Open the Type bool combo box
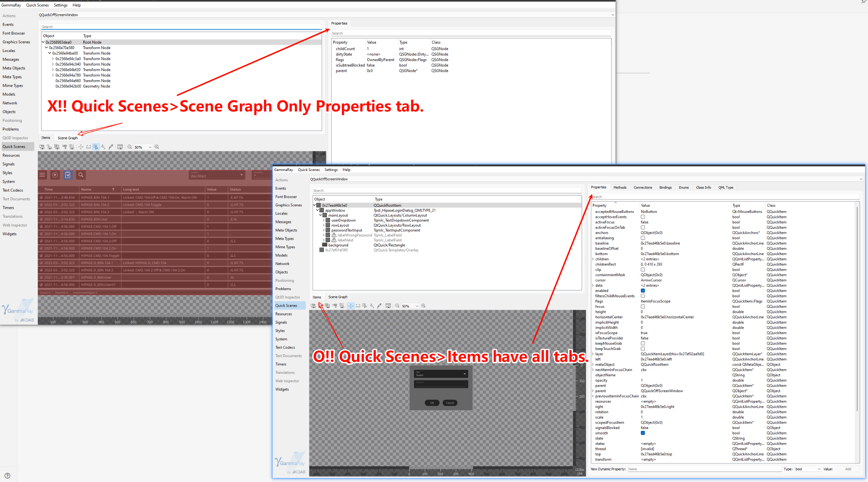Image resolution: width=868 pixels, height=482 pixels. pyautogui.click(x=808, y=469)
